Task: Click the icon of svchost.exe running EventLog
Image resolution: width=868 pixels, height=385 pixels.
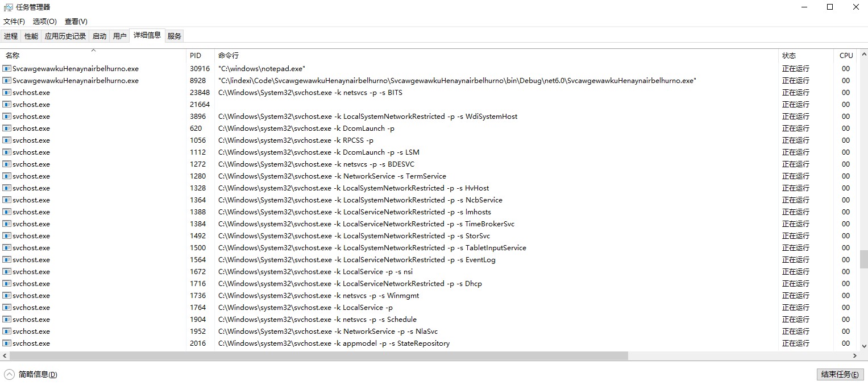Action: (7, 260)
